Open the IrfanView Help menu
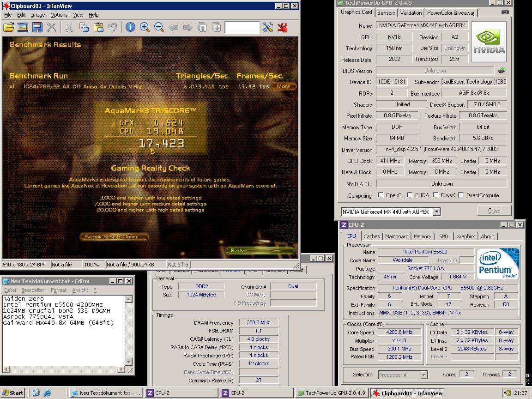Image resolution: width=532 pixels, height=399 pixels. click(x=94, y=15)
